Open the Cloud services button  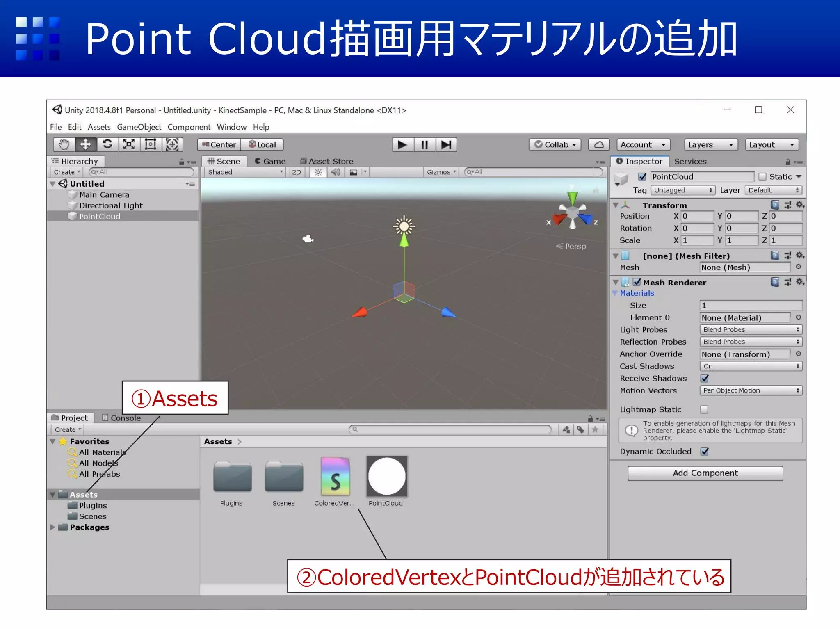click(x=599, y=144)
